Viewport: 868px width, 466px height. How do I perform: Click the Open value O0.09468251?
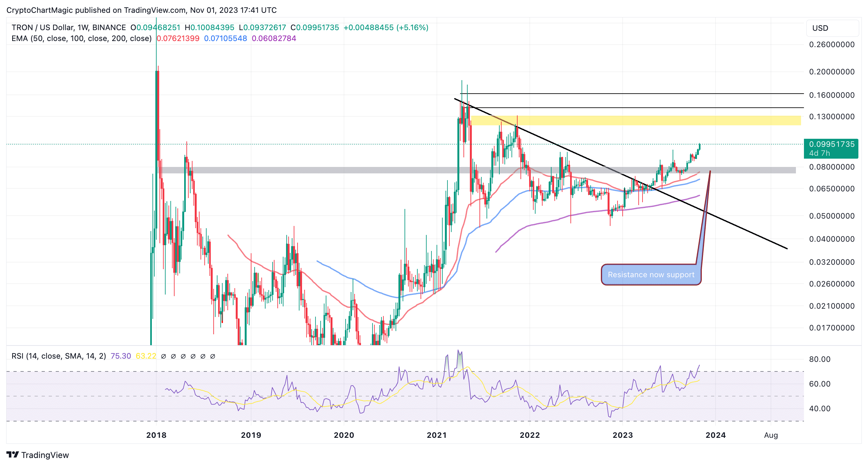tap(155, 27)
